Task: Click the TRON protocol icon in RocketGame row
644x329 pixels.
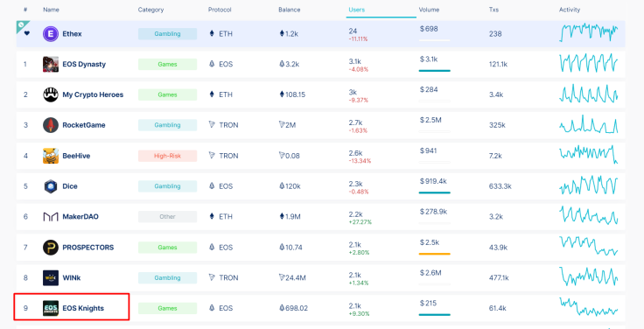Action: 212,125
